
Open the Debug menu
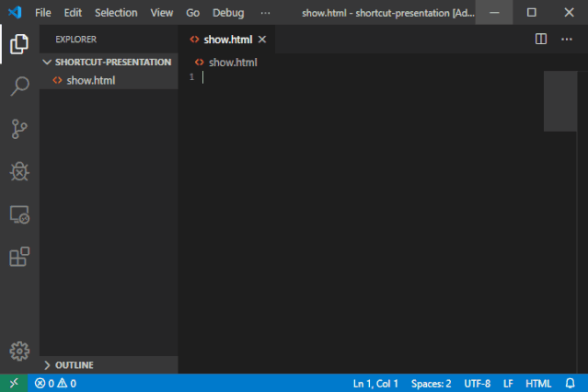(x=228, y=13)
